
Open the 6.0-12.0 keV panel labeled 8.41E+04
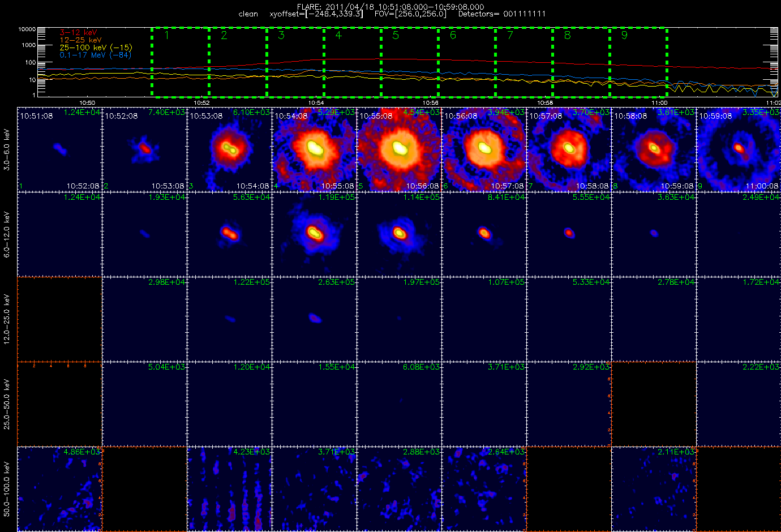(x=484, y=234)
